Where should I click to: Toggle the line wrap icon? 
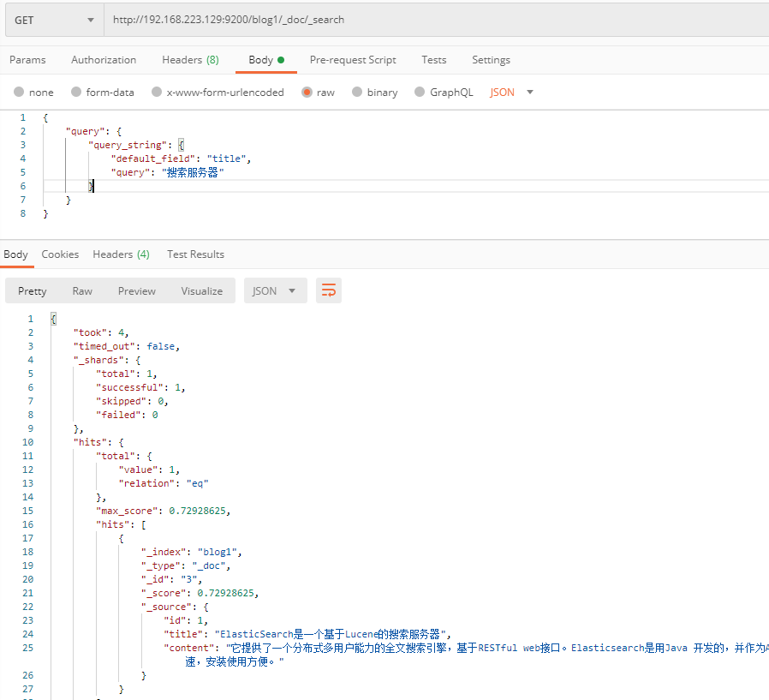[329, 290]
